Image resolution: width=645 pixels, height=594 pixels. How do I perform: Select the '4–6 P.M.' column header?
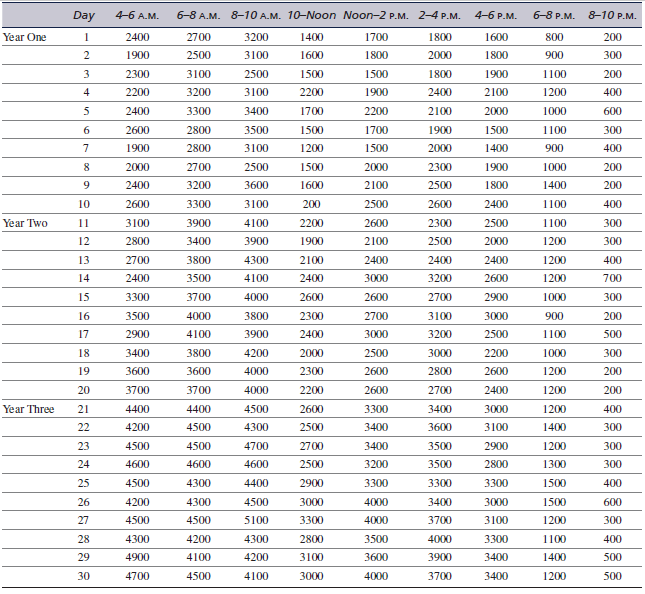(496, 16)
